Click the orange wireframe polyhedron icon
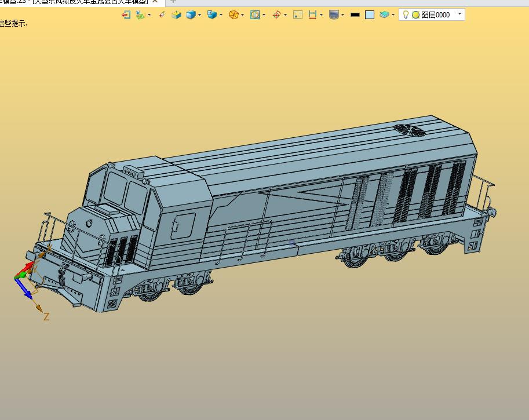This screenshot has height=420, width=529. tap(234, 15)
